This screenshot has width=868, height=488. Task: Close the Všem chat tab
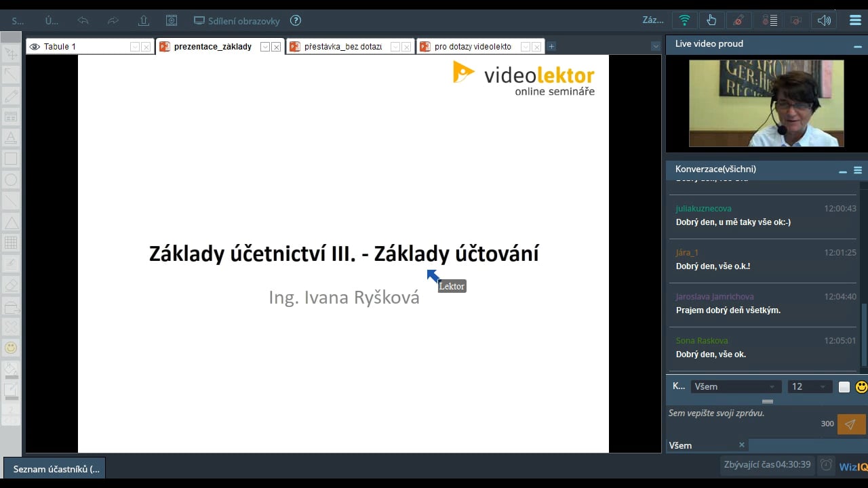742,445
